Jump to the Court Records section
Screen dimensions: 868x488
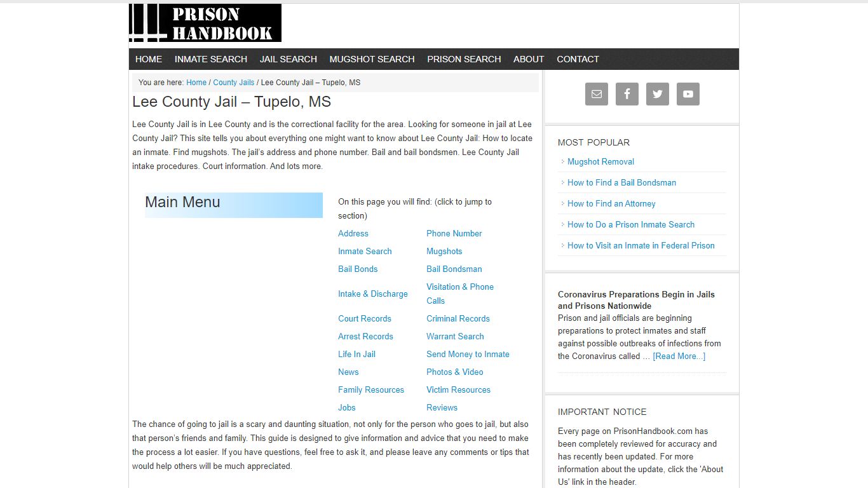[365, 318]
